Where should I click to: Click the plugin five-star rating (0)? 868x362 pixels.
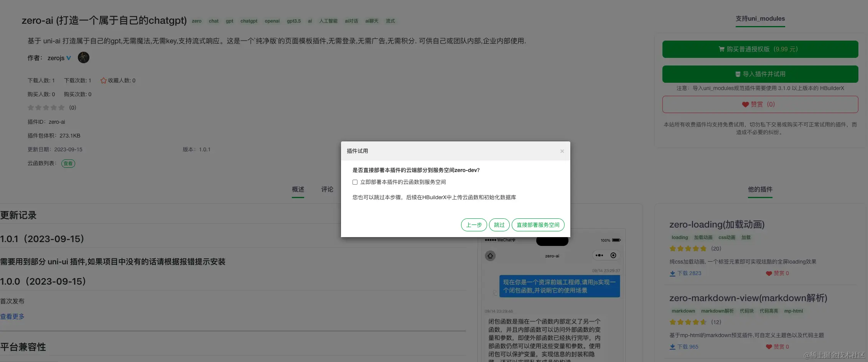pos(46,108)
